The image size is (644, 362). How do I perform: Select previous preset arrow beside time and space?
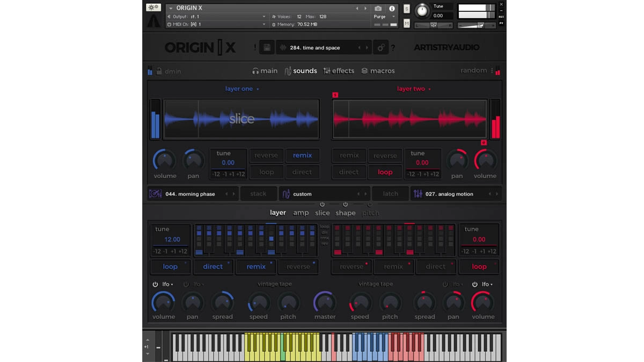click(360, 48)
